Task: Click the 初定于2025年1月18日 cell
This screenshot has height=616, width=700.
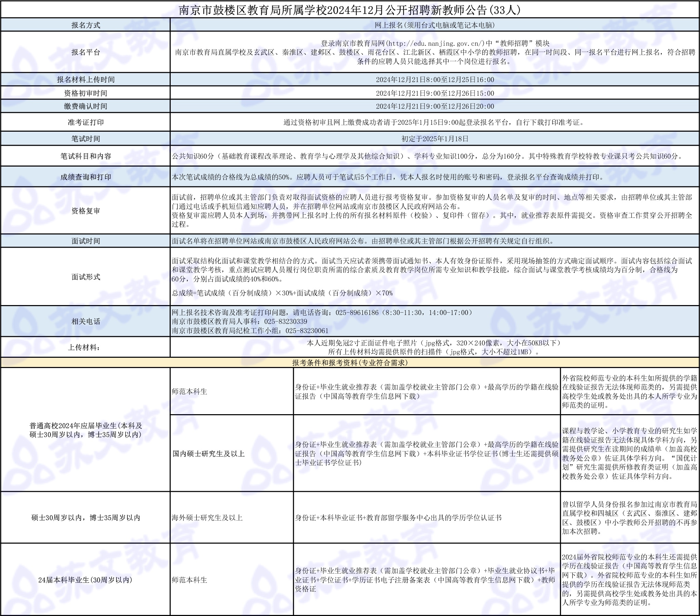Action: (x=435, y=139)
